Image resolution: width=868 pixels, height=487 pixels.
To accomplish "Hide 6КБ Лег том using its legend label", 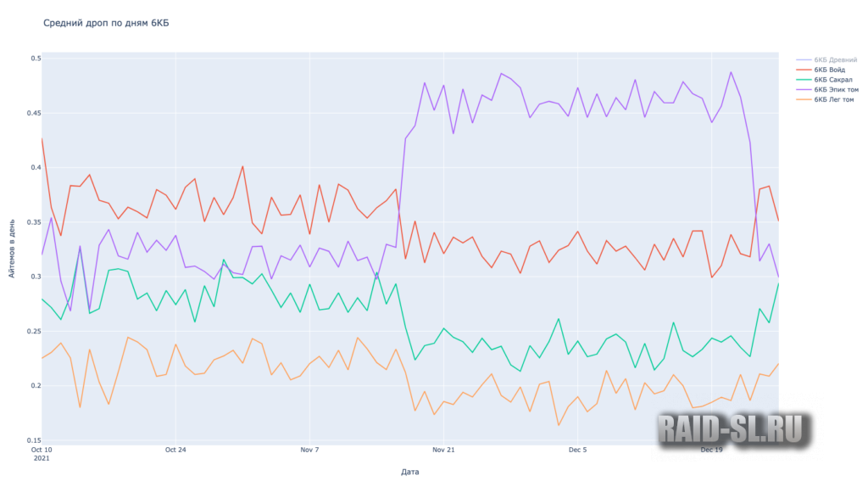I will [833, 99].
